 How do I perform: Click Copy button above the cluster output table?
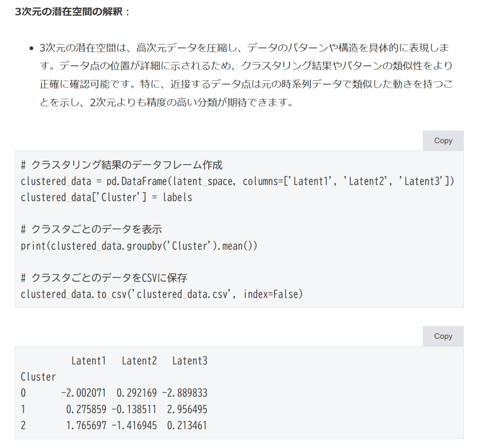443,336
